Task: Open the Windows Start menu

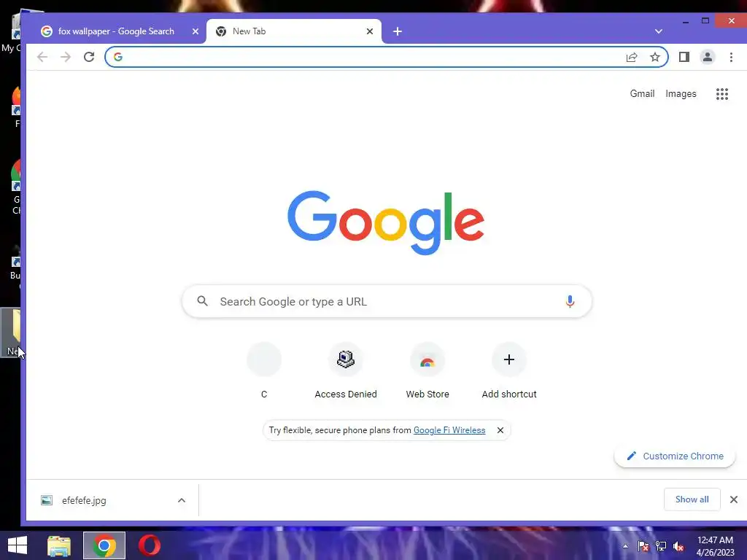Action: pyautogui.click(x=18, y=545)
